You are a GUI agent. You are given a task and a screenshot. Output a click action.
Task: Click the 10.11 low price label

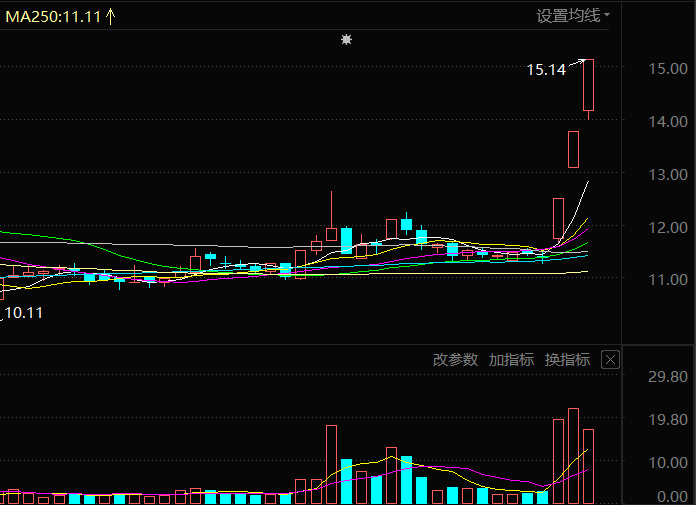point(24,313)
